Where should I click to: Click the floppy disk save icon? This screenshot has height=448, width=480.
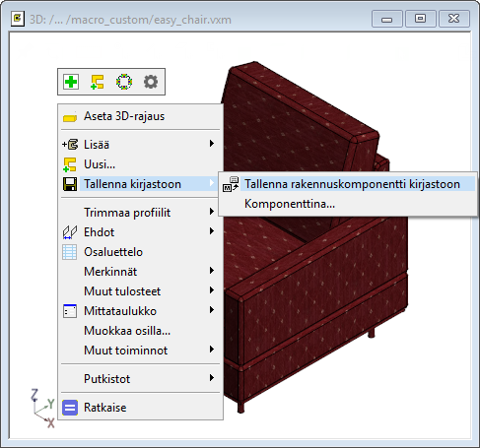pyautogui.click(x=70, y=184)
